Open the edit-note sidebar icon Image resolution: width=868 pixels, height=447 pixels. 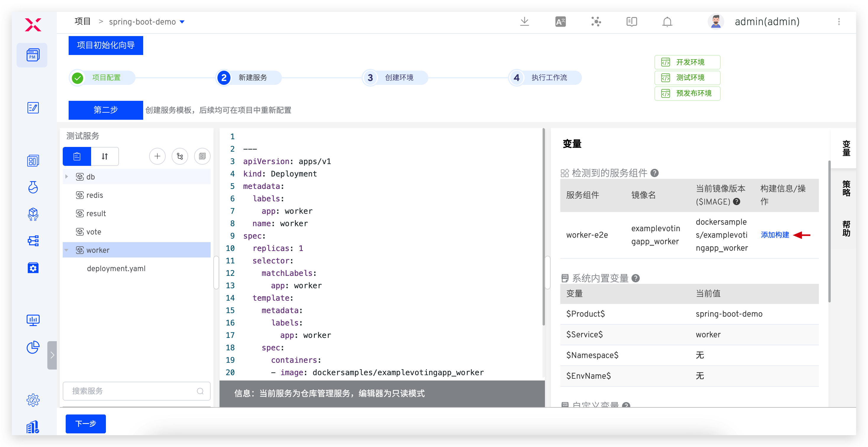coord(33,108)
